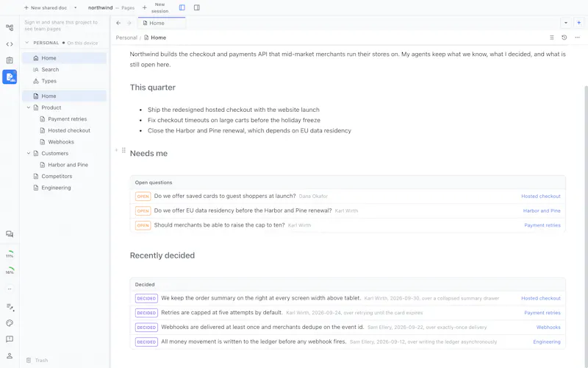The width and height of the screenshot is (588, 368).
Task: Click drag handle beside Needs me heading
Action: 123,150
